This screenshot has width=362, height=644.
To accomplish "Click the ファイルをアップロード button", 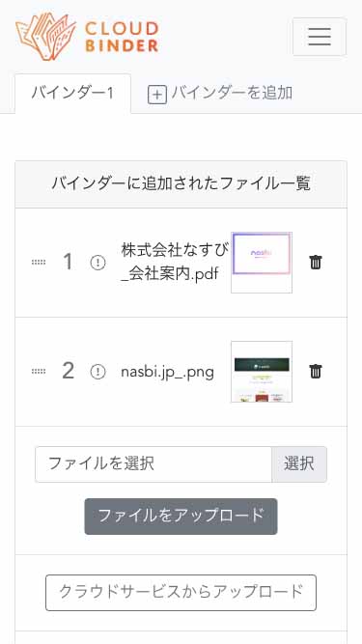I will (x=181, y=517).
